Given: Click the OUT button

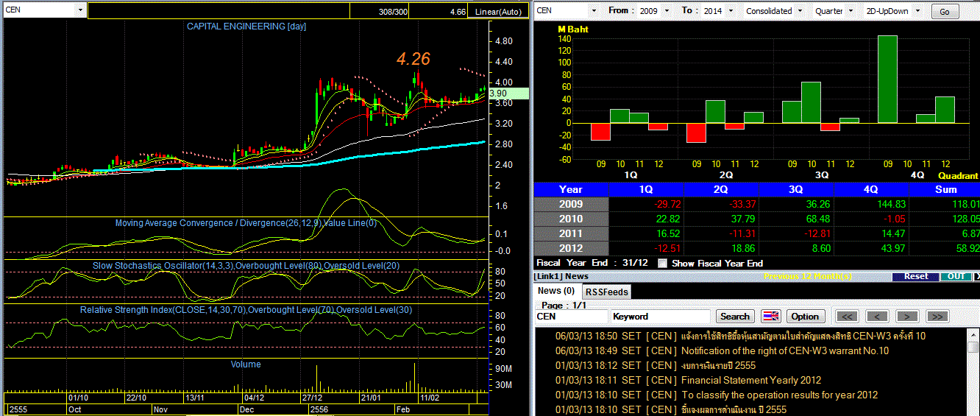Looking at the screenshot, I should click(x=956, y=277).
